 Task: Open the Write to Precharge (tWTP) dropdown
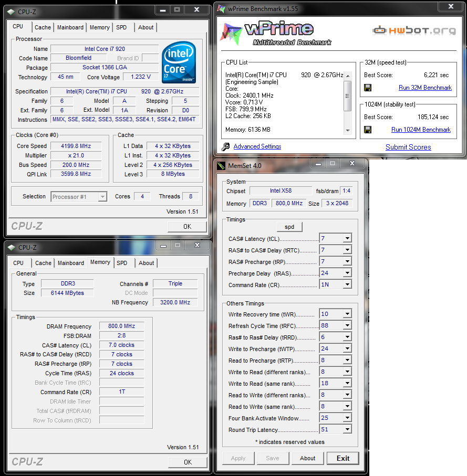pos(347,348)
